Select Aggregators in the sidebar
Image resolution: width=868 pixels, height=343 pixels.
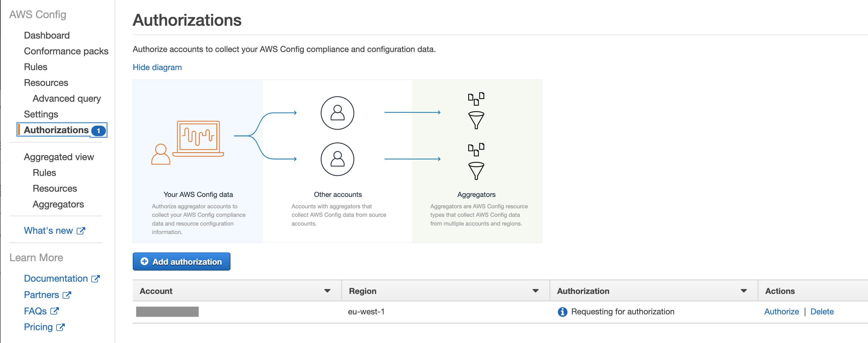[x=58, y=204]
